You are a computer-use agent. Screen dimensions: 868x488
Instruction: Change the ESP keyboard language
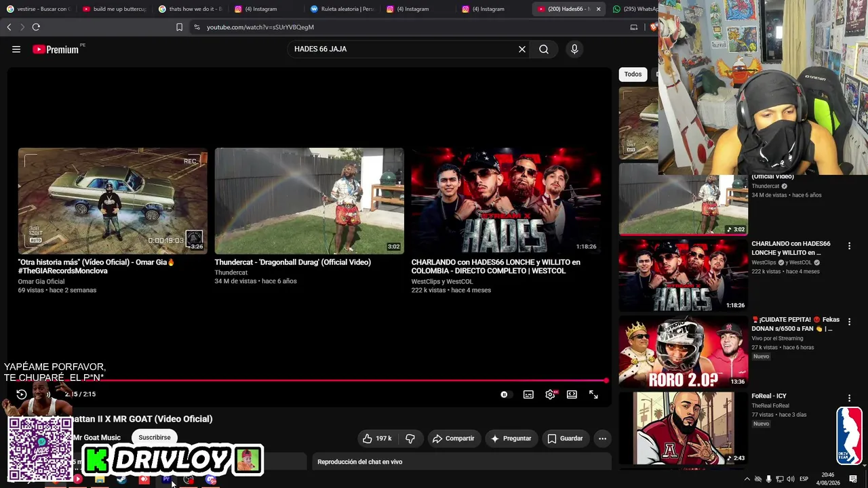(804, 479)
